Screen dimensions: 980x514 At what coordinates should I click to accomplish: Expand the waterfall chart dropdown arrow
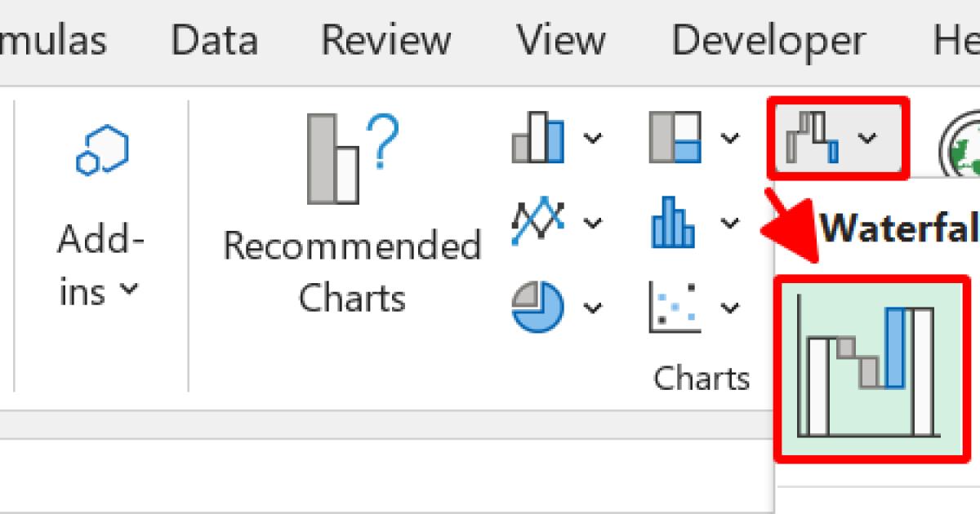pyautogui.click(x=866, y=137)
